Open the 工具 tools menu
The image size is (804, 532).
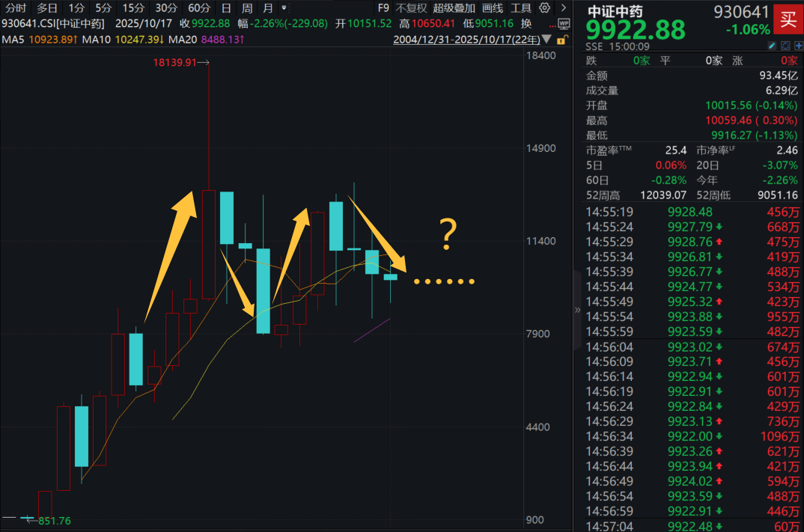(520, 8)
